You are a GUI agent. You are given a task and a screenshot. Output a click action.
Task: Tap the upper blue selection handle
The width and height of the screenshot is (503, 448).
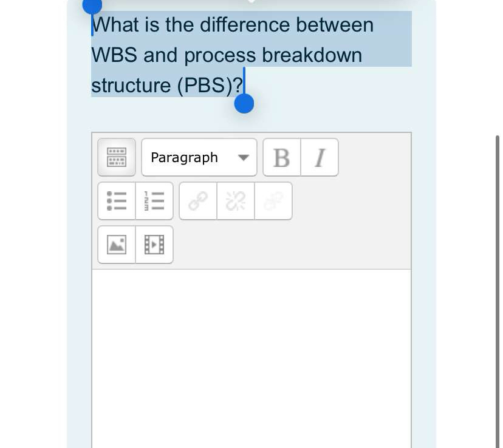(x=91, y=6)
